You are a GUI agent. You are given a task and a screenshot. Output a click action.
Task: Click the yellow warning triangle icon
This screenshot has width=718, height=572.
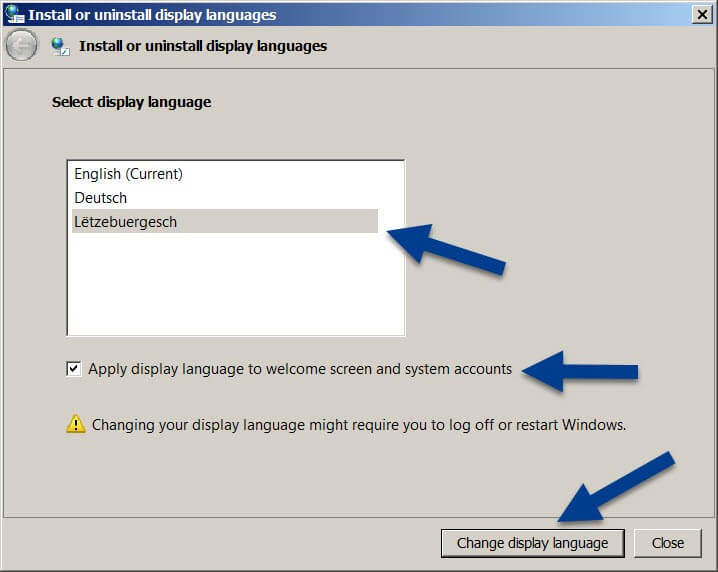tap(76, 424)
